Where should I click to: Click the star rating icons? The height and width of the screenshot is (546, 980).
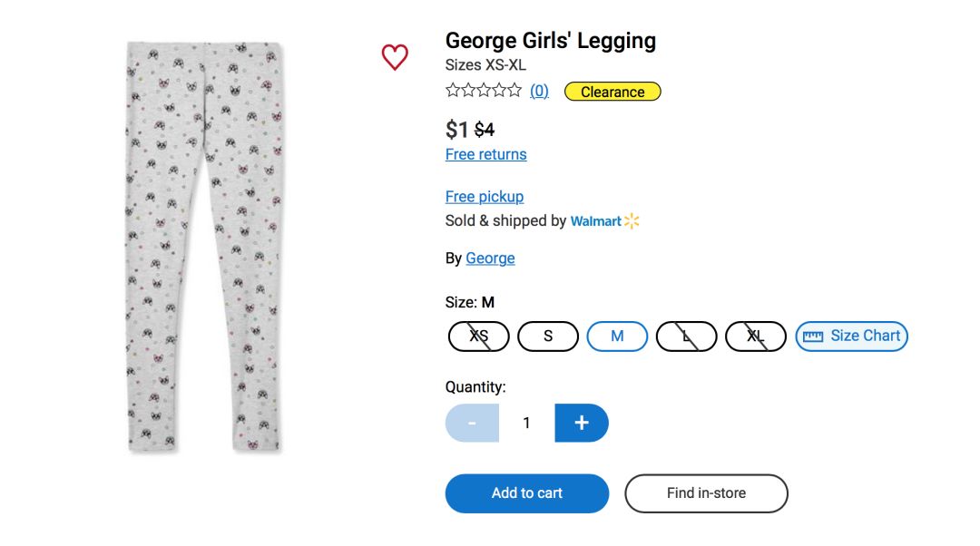484,91
